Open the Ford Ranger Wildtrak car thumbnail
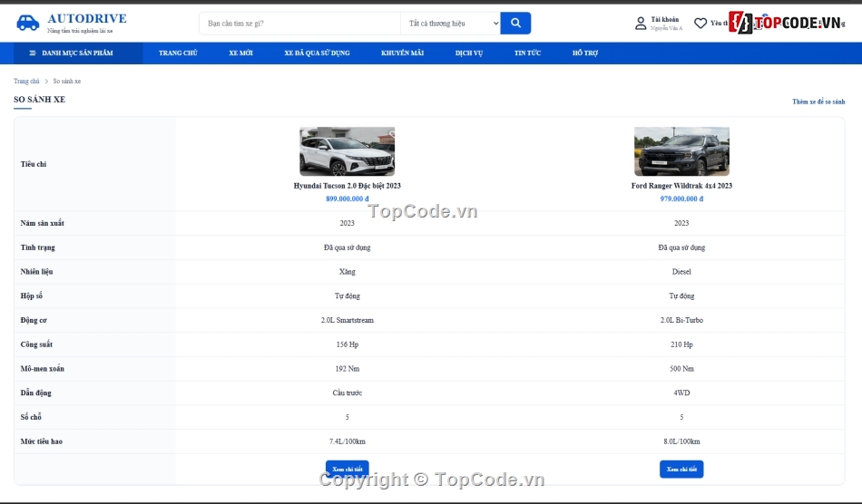This screenshot has height=504, width=862. 681,151
